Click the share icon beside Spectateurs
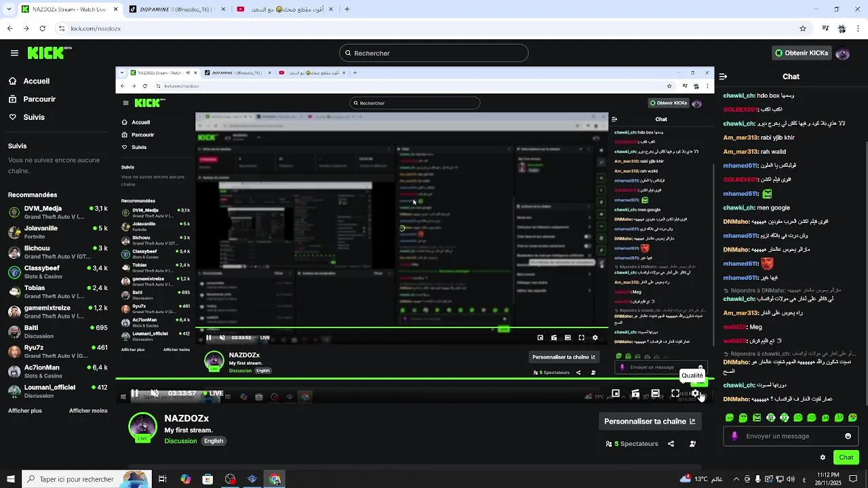Viewport: 868px width, 488px height. click(671, 444)
